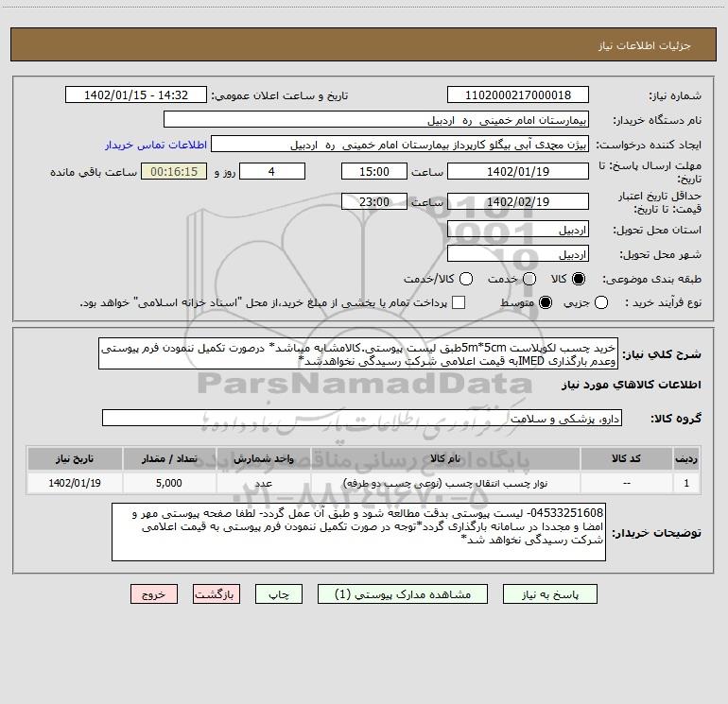Click the row number 1 cell
The width and height of the screenshot is (728, 704).
point(686,483)
